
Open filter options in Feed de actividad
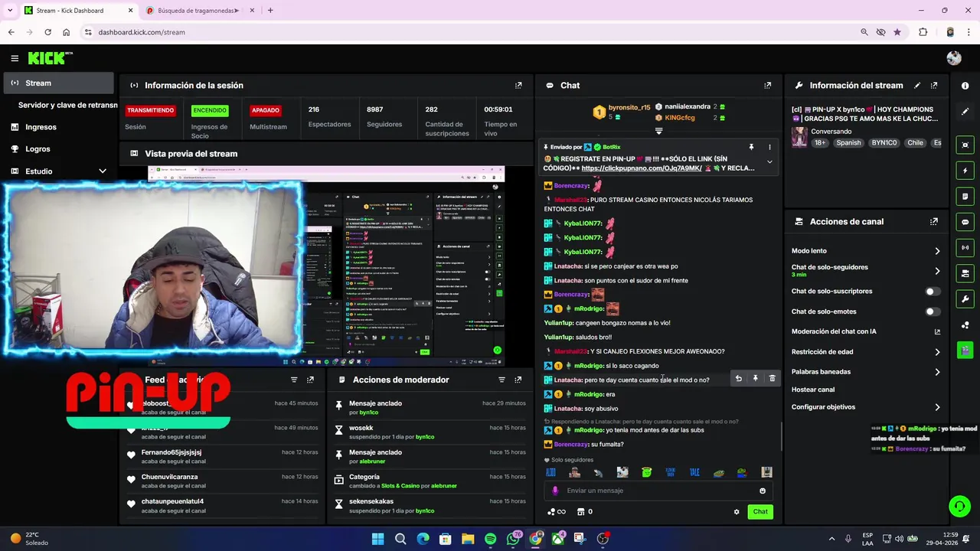pos(294,380)
